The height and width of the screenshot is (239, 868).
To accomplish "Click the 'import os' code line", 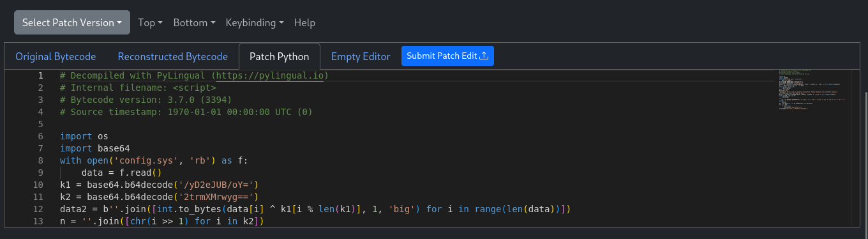I will point(84,136).
